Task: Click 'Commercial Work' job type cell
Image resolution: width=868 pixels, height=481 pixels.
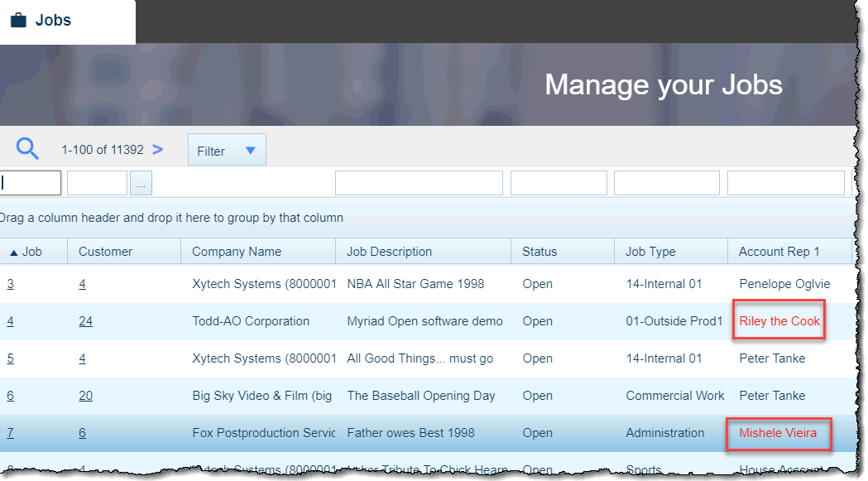Action: pyautogui.click(x=675, y=396)
